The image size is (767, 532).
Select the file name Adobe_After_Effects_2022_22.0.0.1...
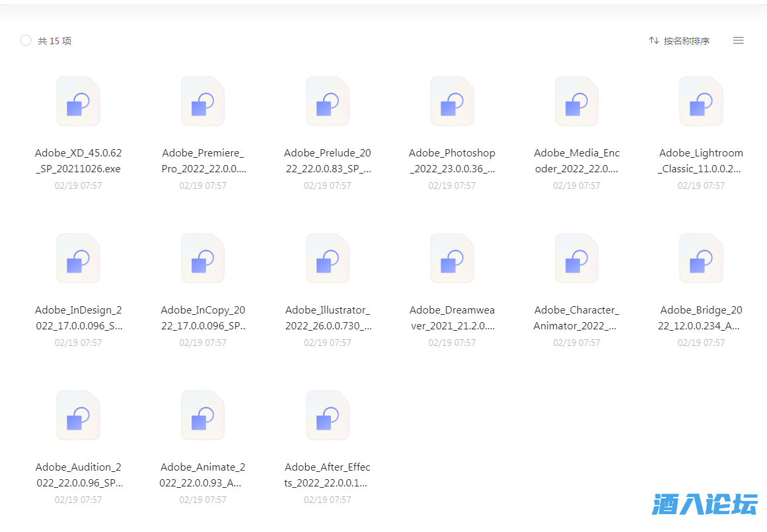pyautogui.click(x=328, y=475)
